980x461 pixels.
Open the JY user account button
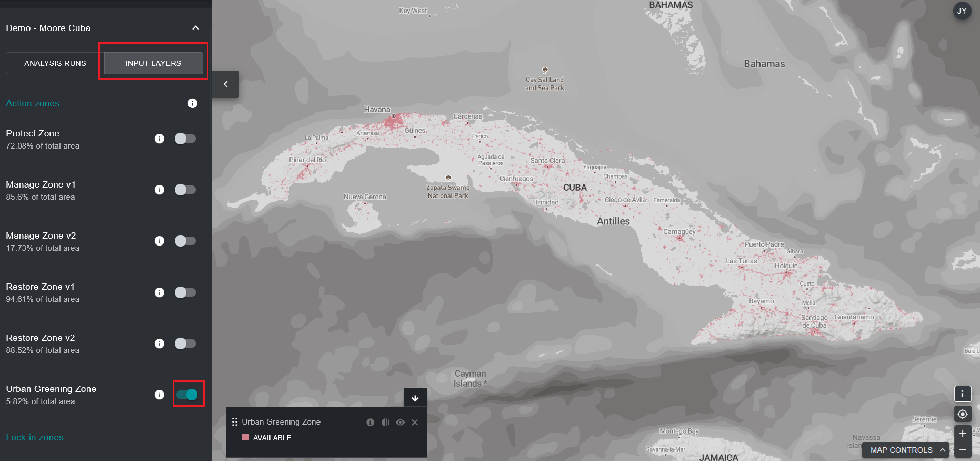tap(962, 11)
